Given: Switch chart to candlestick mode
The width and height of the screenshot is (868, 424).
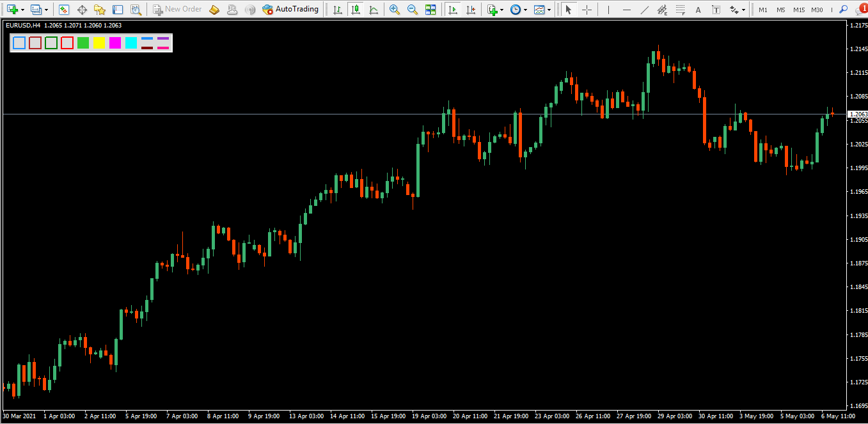Looking at the screenshot, I should tap(356, 10).
